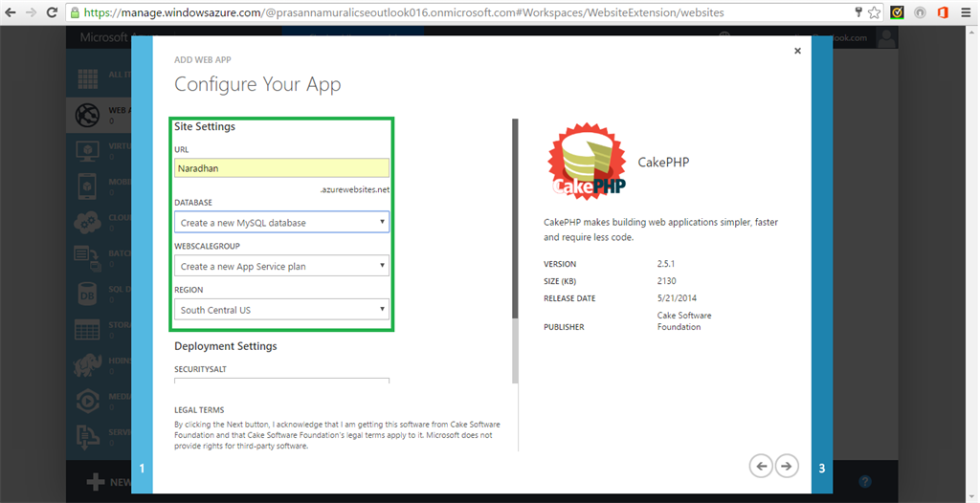
Task: Click the 'Configure Your App' heading
Action: [x=257, y=84]
